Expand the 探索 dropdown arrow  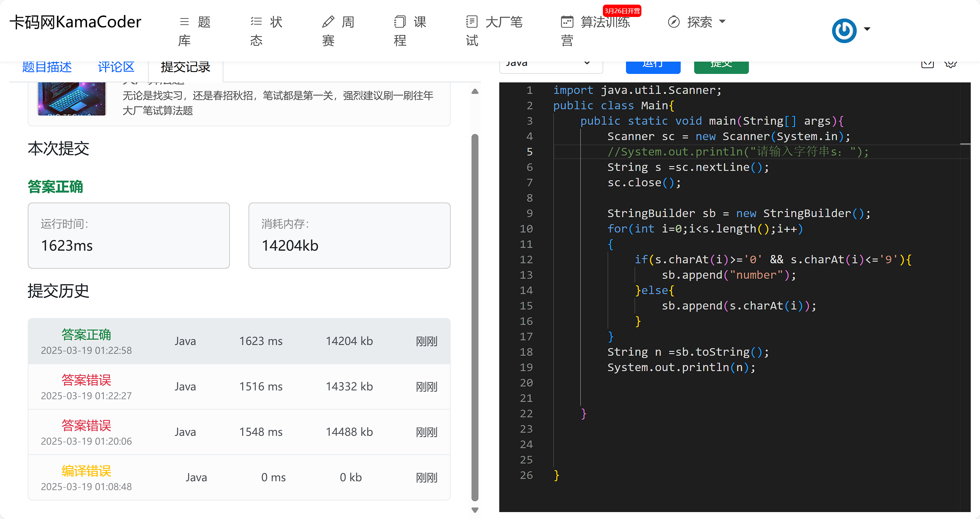pos(723,22)
